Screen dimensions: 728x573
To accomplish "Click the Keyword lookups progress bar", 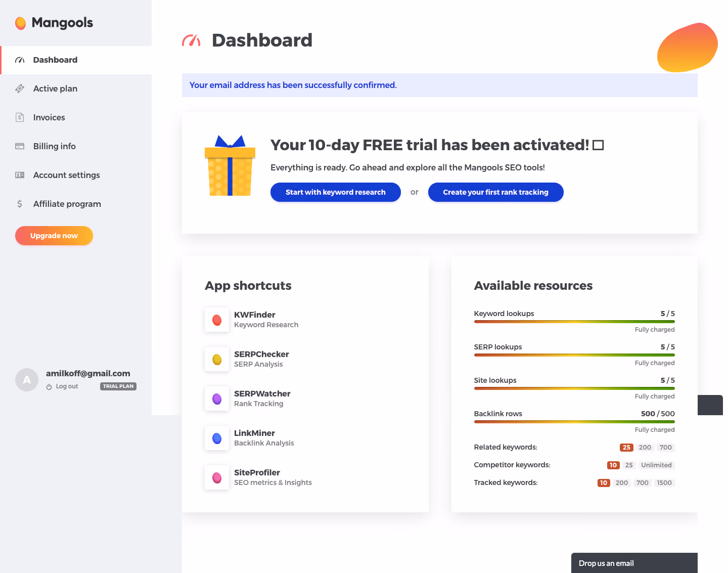I will click(574, 322).
